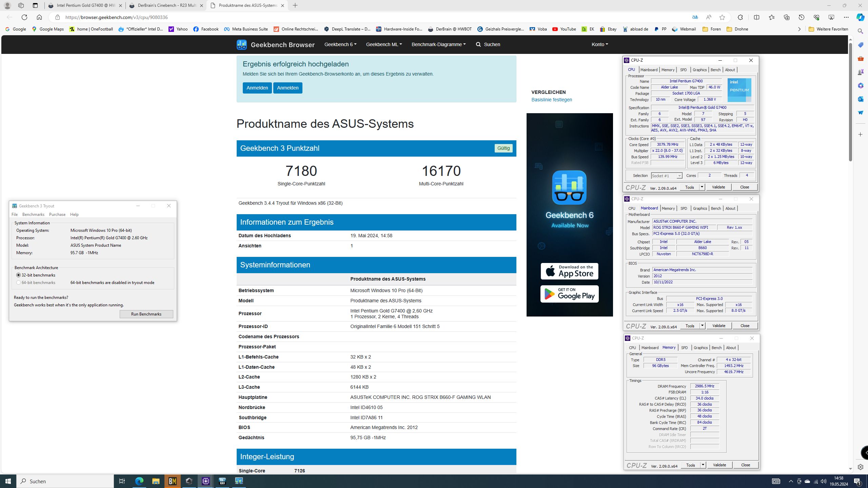This screenshot has height=488, width=868.
Task: Click the single-core score 7180
Action: pyautogui.click(x=301, y=171)
